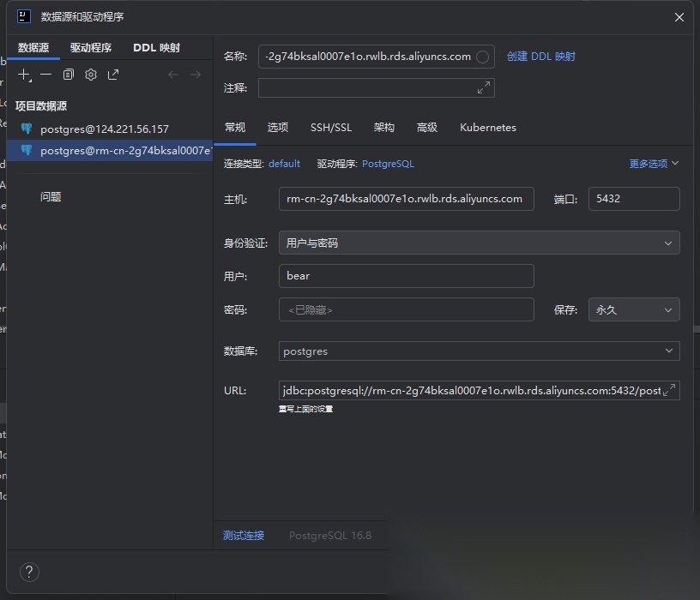Click the PostgreSQL driver link
The height and width of the screenshot is (600, 700).
click(388, 164)
